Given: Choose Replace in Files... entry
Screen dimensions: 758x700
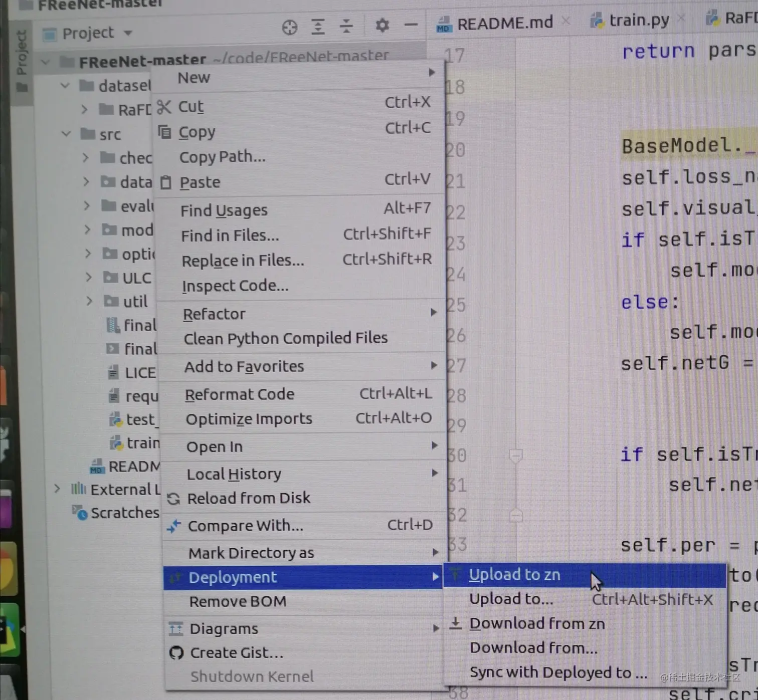Looking at the screenshot, I should pos(300,260).
